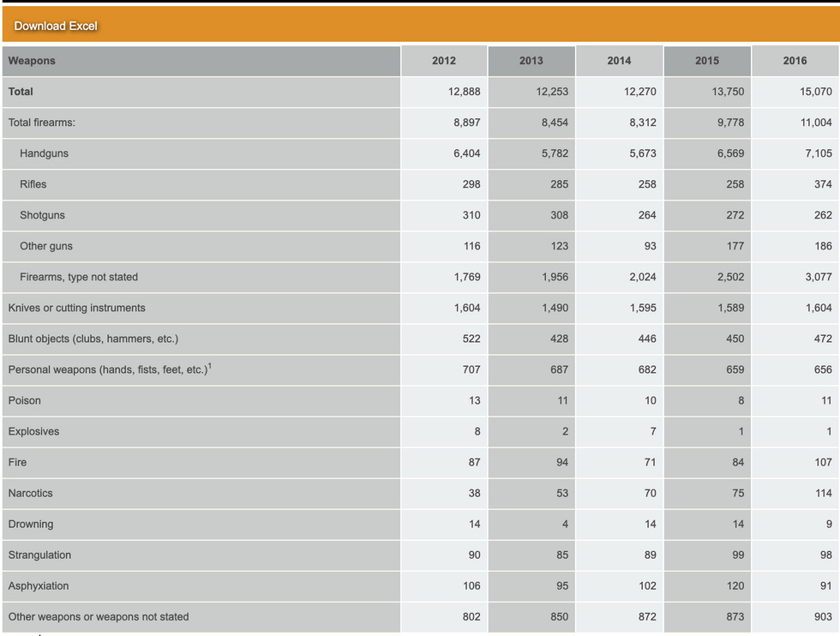Select Fire 2016 value 107
The image size is (840, 636).
point(824,462)
